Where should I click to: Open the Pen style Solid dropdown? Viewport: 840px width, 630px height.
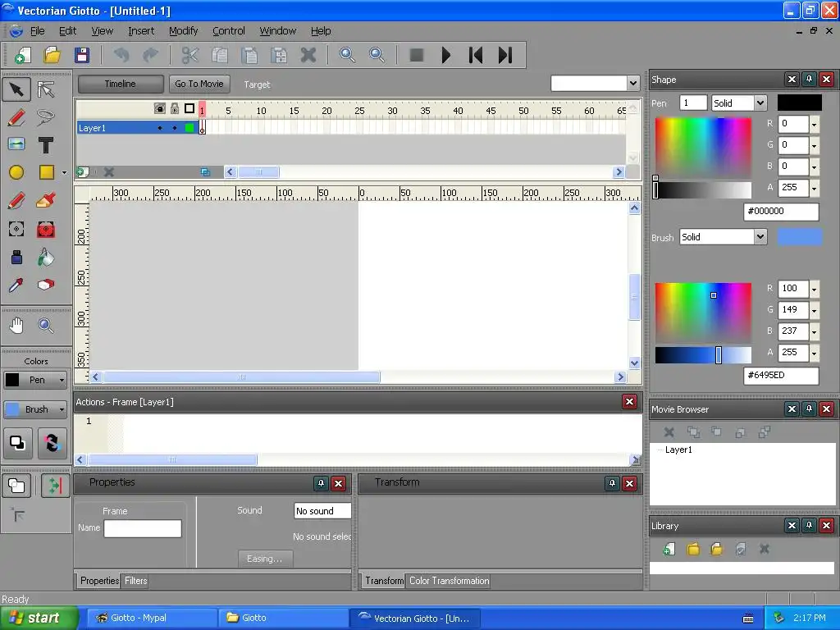(760, 103)
